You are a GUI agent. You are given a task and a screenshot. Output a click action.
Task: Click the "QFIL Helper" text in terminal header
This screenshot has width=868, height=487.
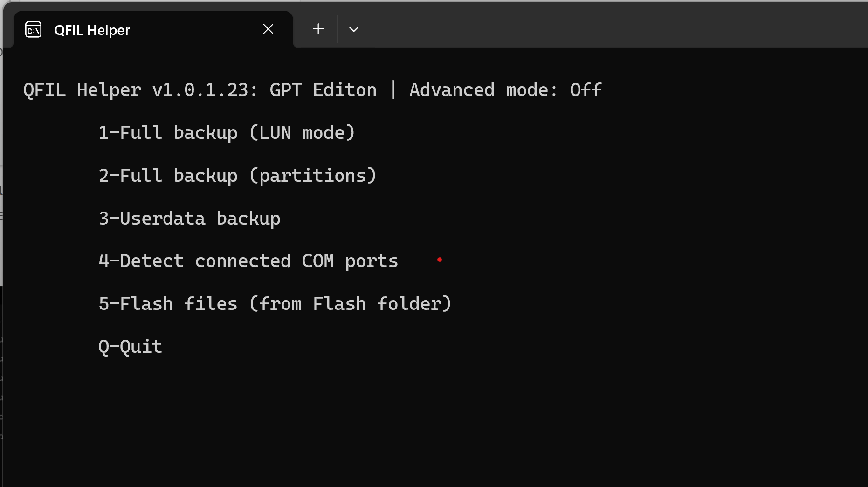(82, 90)
